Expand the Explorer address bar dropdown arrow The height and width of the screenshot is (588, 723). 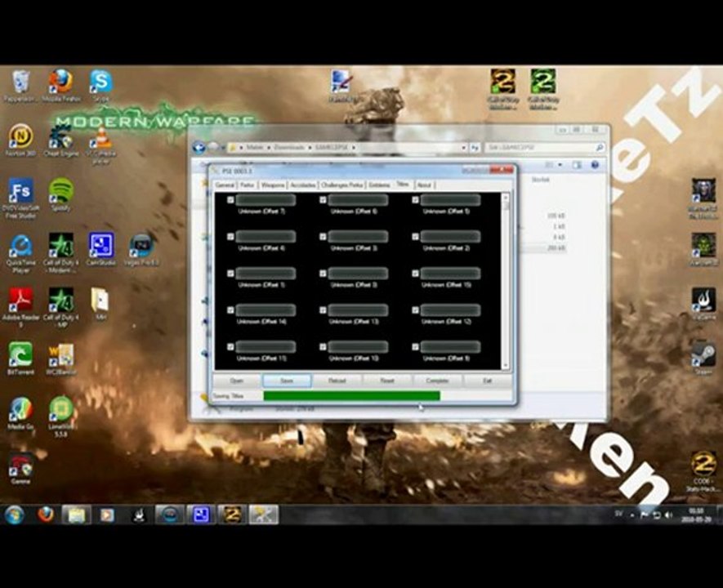(x=463, y=148)
